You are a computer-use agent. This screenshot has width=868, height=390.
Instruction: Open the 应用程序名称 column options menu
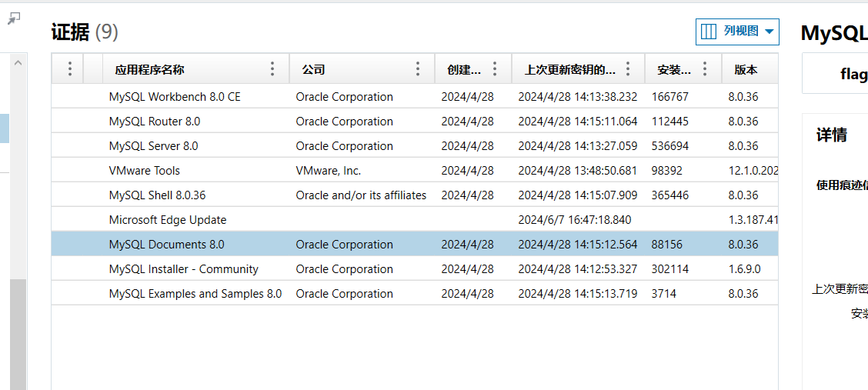tap(272, 68)
